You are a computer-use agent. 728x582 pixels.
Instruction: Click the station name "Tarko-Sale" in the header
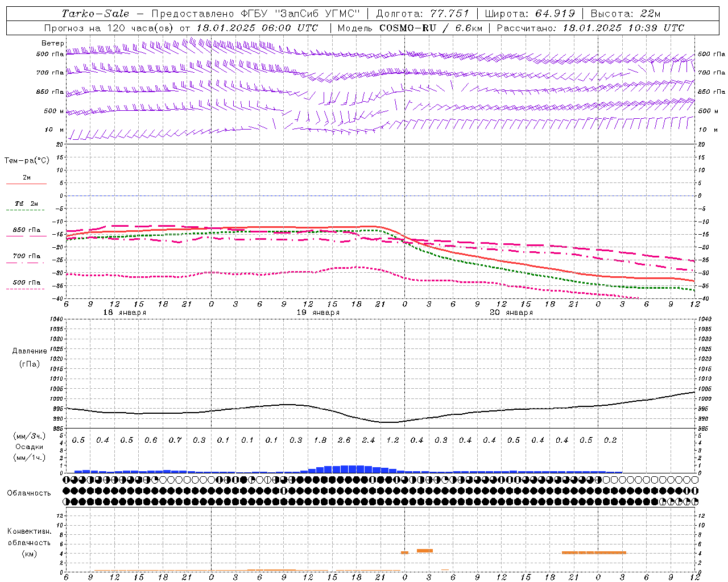coord(96,14)
